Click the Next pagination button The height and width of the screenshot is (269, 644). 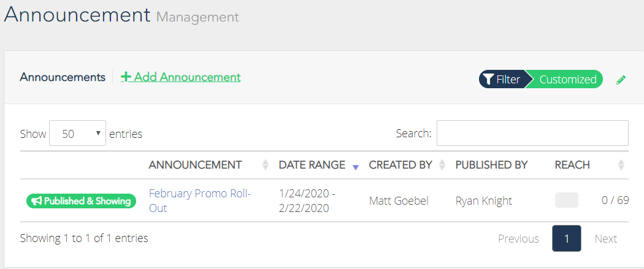pos(606,238)
